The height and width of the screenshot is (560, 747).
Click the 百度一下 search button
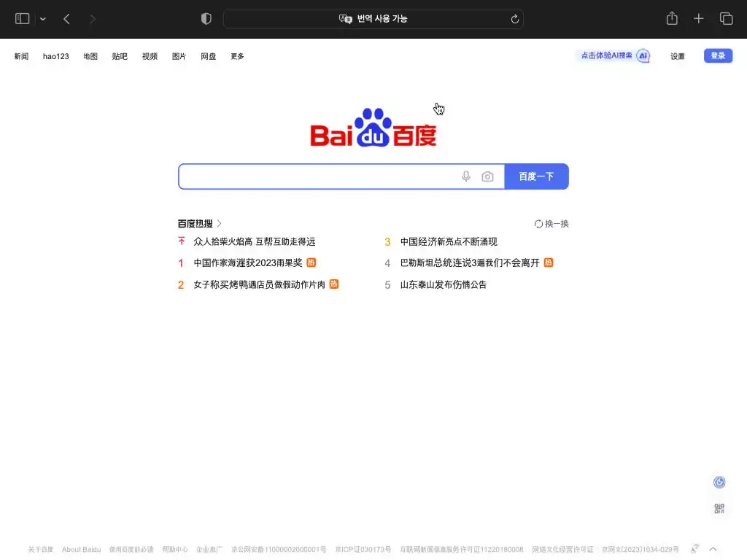(x=536, y=176)
